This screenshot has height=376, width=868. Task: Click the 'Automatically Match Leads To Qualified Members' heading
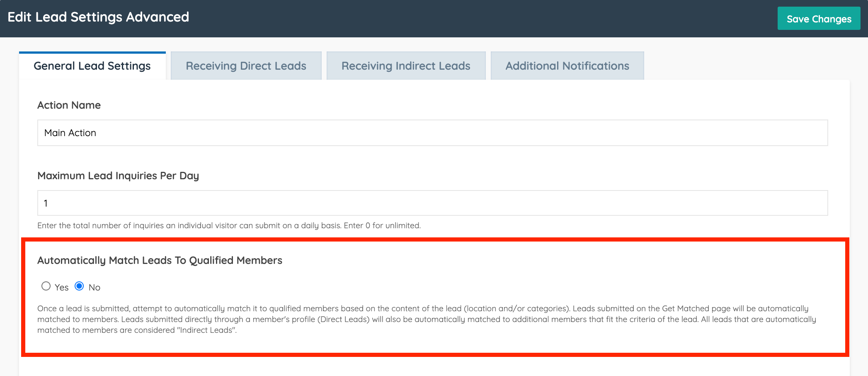[160, 260]
